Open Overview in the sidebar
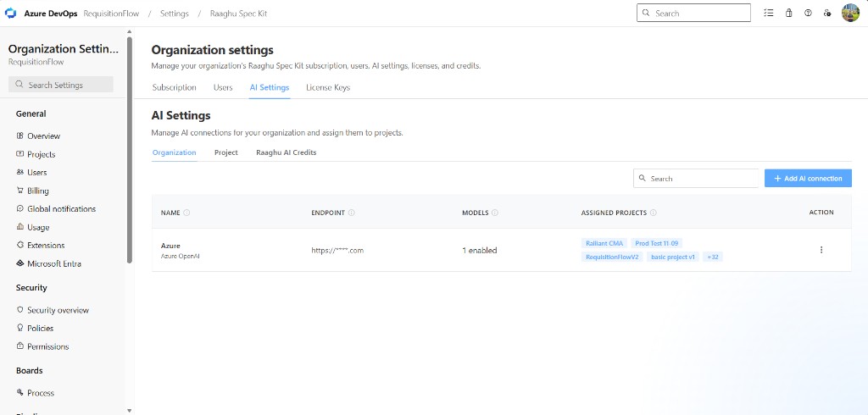The width and height of the screenshot is (868, 415). click(44, 136)
